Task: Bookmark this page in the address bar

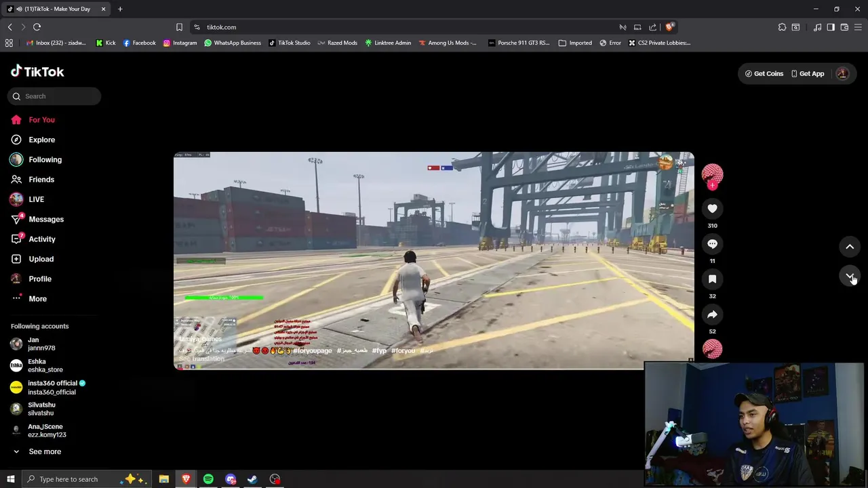Action: [179, 27]
